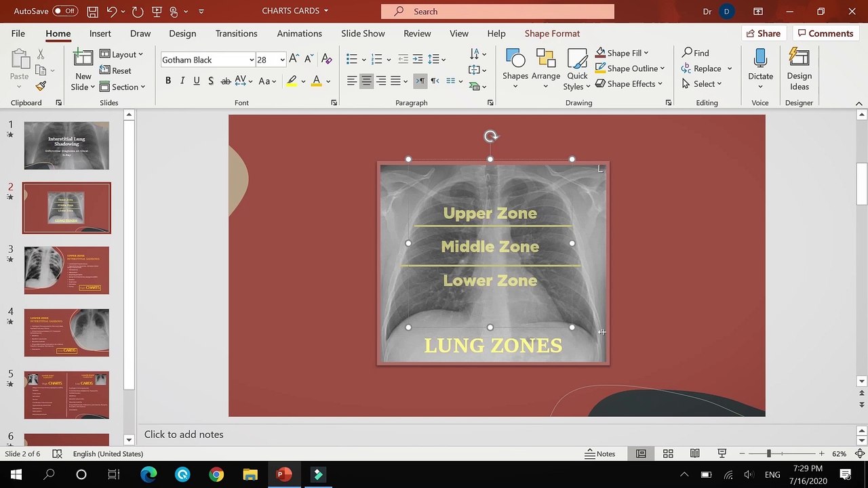This screenshot has height=488, width=868.
Task: Toggle Strikethrough formatting
Action: (x=226, y=81)
